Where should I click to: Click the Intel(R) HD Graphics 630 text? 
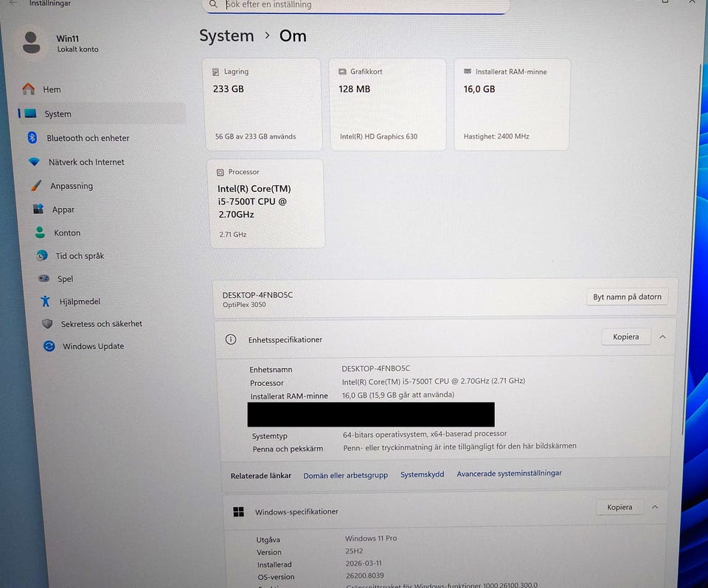(x=378, y=136)
